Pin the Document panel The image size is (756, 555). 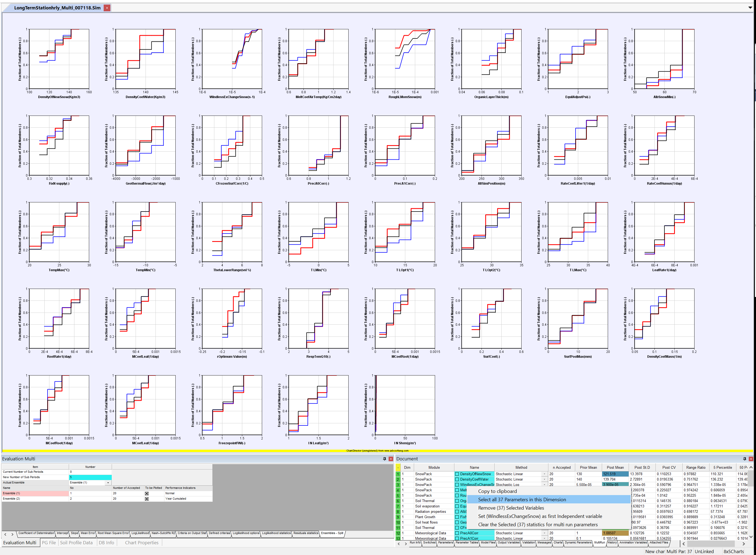744,459
